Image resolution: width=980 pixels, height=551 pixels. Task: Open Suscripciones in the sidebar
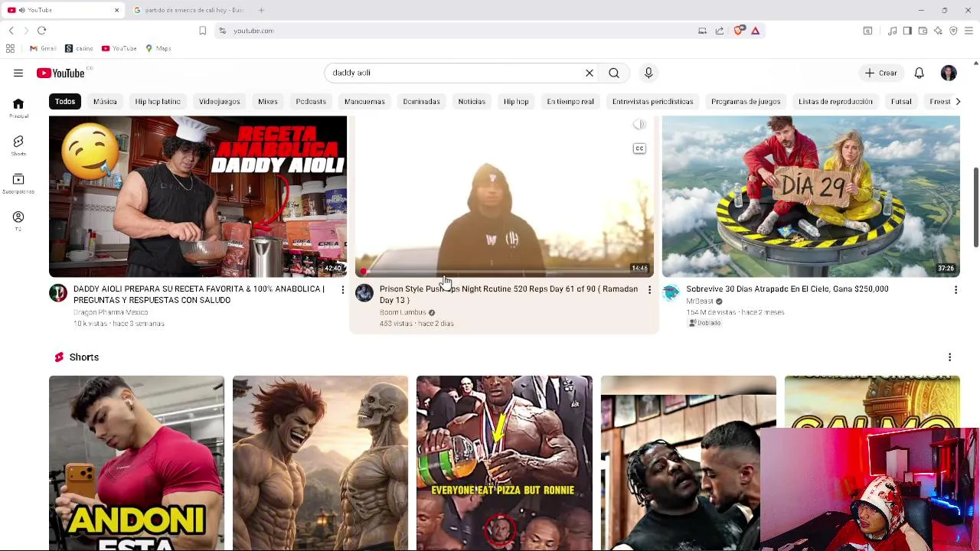(x=18, y=184)
